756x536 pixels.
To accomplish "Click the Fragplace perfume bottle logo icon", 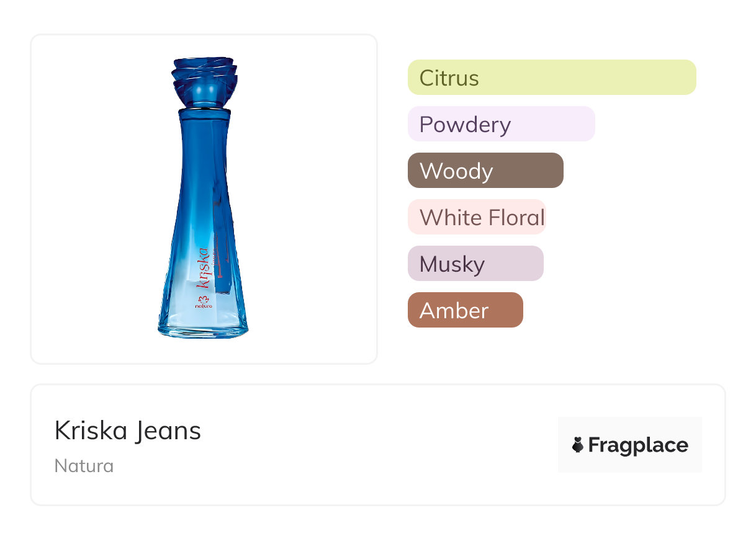I will click(578, 445).
